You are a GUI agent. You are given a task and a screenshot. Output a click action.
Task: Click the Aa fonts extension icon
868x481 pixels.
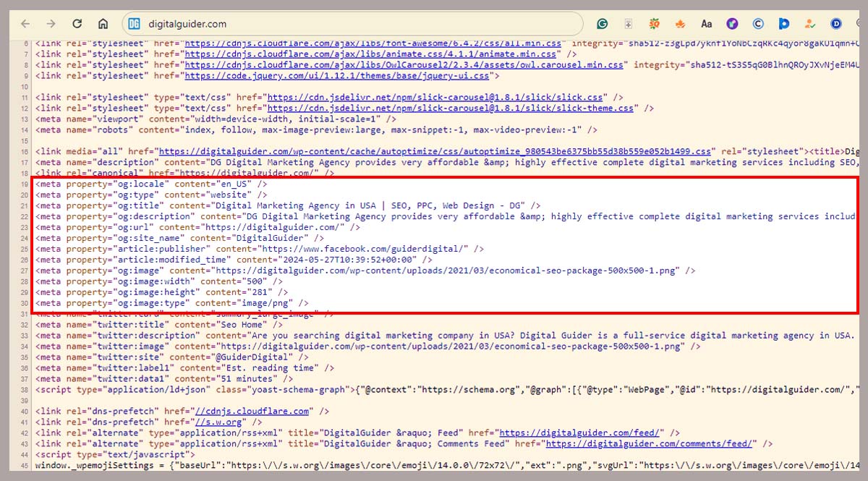707,23
